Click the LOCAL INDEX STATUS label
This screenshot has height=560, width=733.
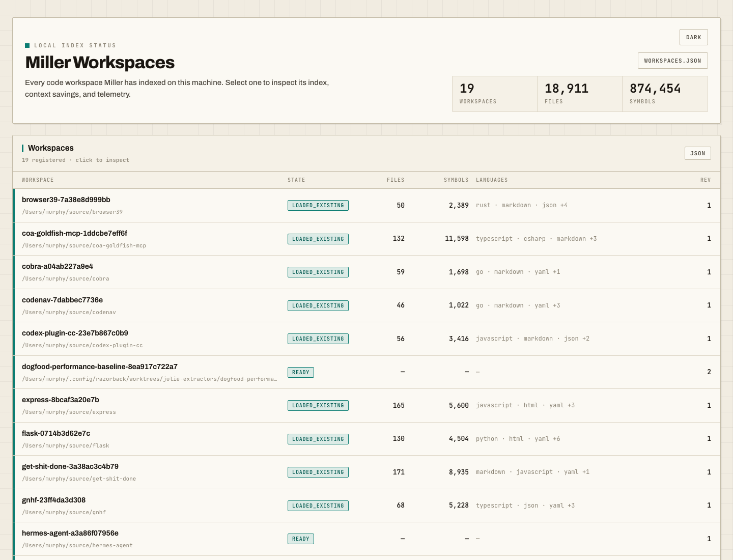click(75, 46)
